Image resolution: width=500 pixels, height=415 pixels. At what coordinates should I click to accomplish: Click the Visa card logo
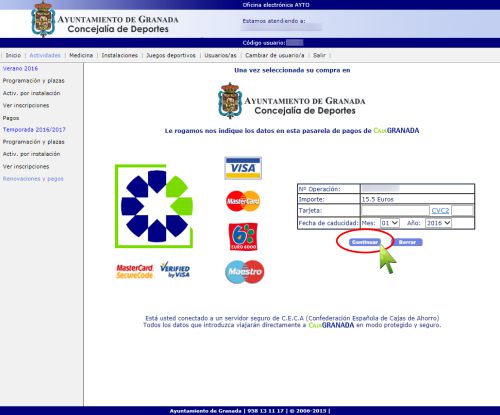243,168
